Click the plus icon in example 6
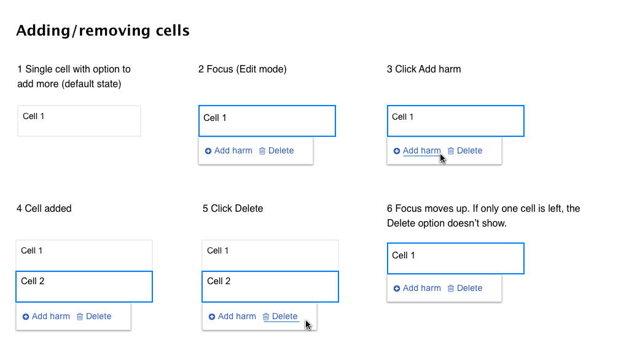This screenshot has width=629, height=364. point(397,288)
